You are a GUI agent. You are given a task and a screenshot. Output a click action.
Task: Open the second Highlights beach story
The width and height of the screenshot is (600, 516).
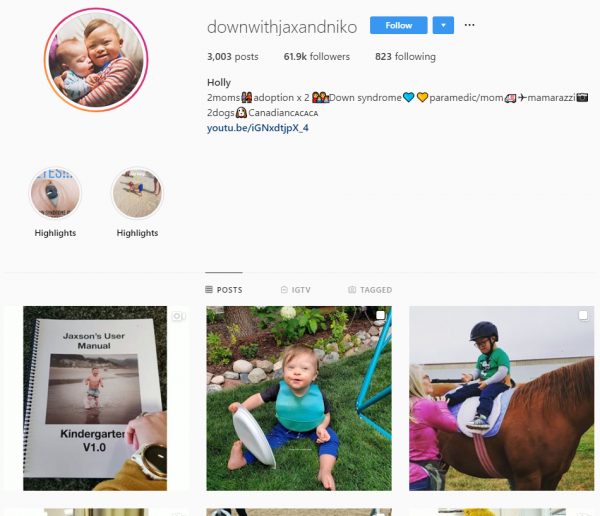pos(137,193)
